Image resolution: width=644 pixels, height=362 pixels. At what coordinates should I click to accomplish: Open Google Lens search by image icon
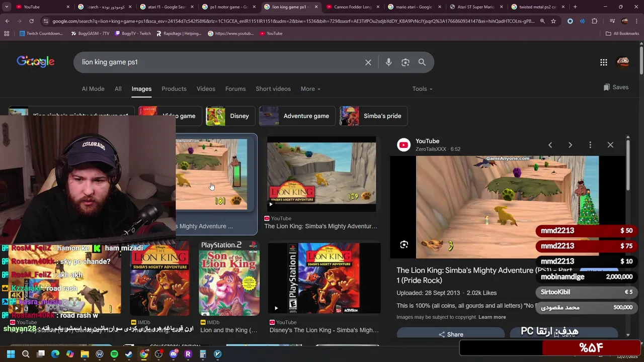click(x=406, y=62)
